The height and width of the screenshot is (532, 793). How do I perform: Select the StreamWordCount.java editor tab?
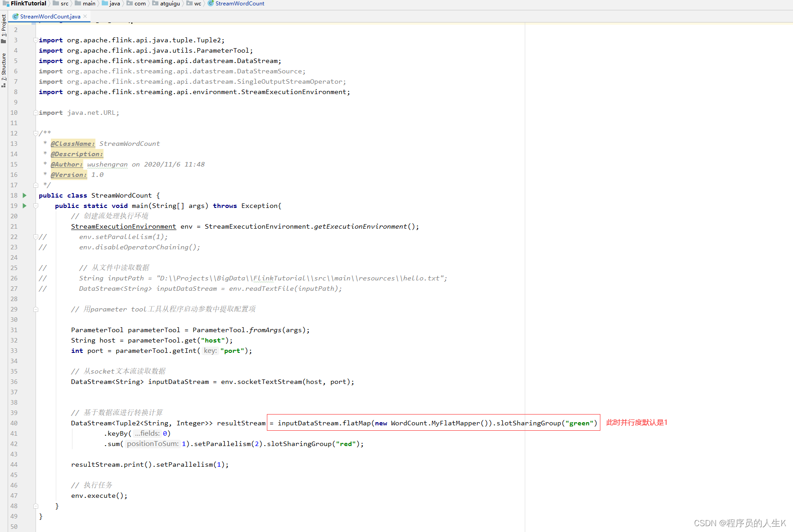50,17
